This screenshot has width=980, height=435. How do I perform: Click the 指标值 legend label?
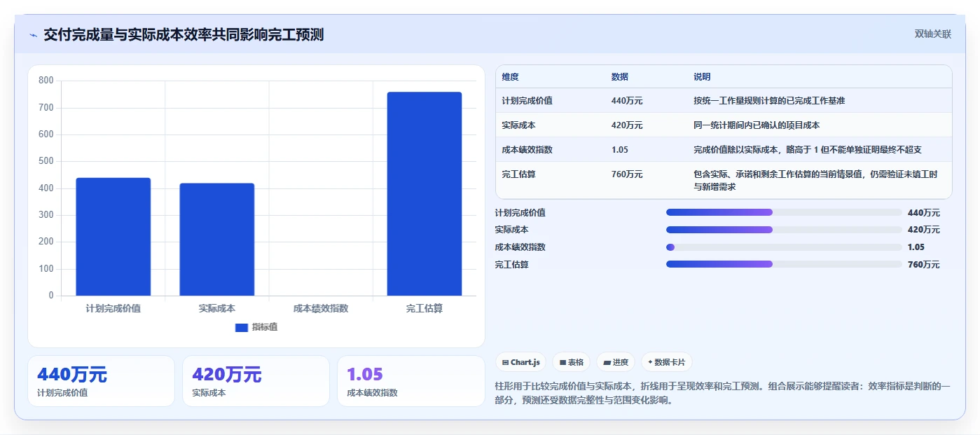point(265,327)
